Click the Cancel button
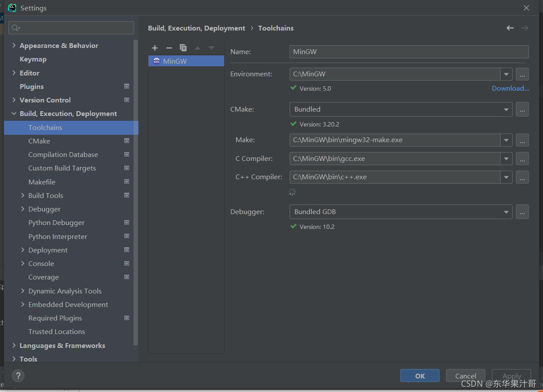The height and width of the screenshot is (392, 543). pyautogui.click(x=465, y=376)
